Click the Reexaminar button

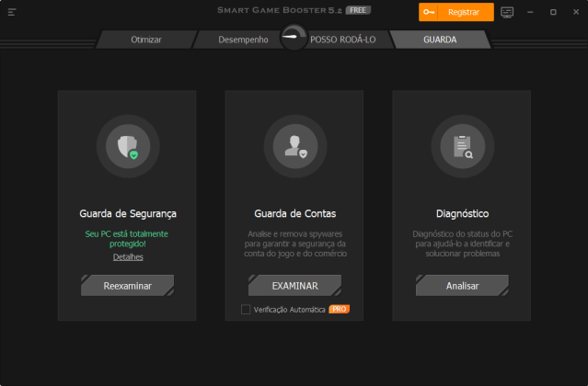pyautogui.click(x=128, y=286)
